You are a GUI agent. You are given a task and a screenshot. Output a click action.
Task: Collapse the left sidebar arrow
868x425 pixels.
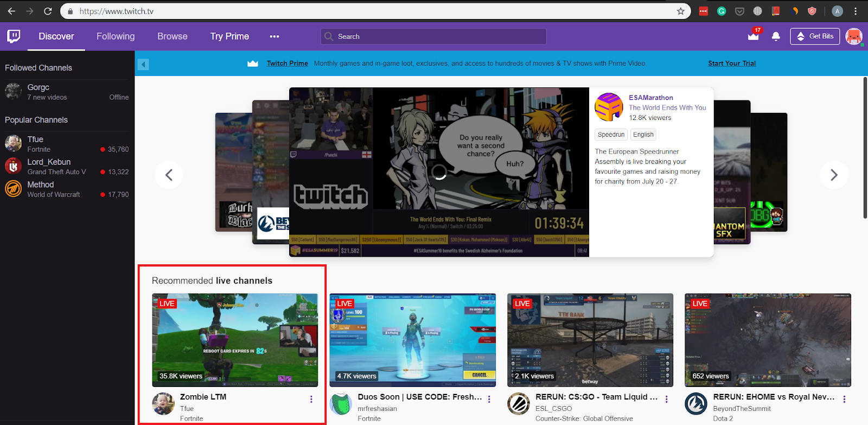[143, 64]
